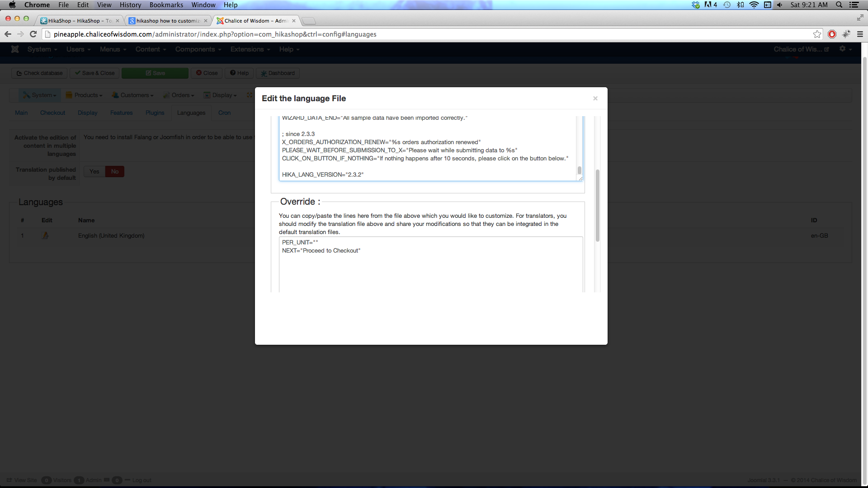This screenshot has width=868, height=488.
Task: Click the Spotlight search magnifier icon
Action: pos(839,5)
